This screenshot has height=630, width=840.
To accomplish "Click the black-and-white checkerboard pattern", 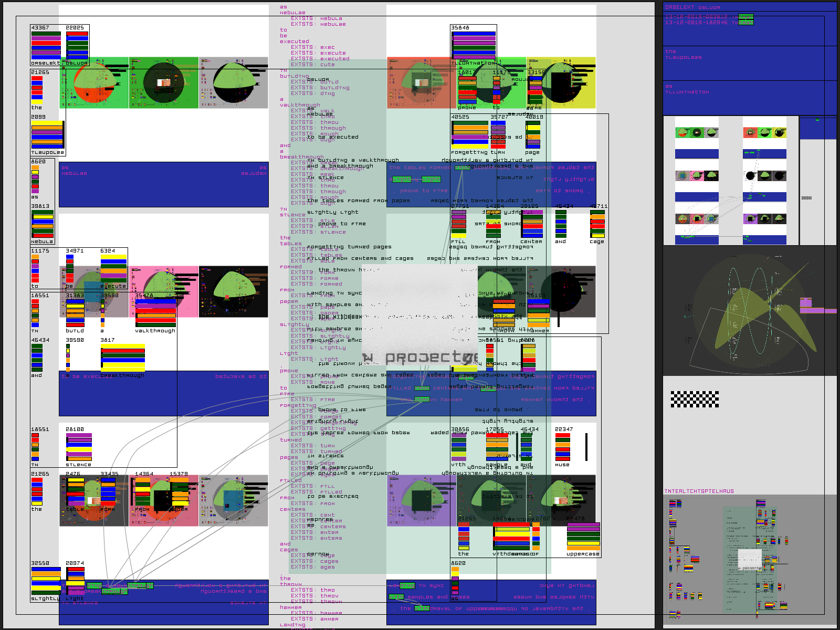I will click(694, 399).
